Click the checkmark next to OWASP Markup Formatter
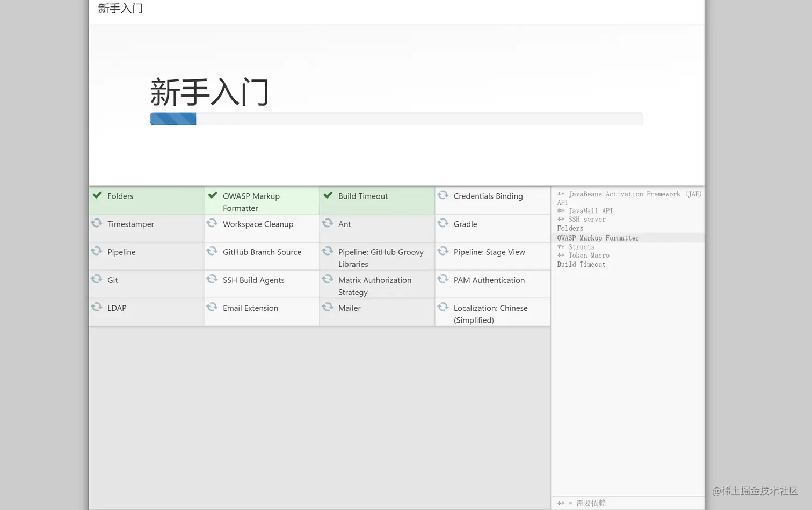This screenshot has height=510, width=812. tap(213, 195)
